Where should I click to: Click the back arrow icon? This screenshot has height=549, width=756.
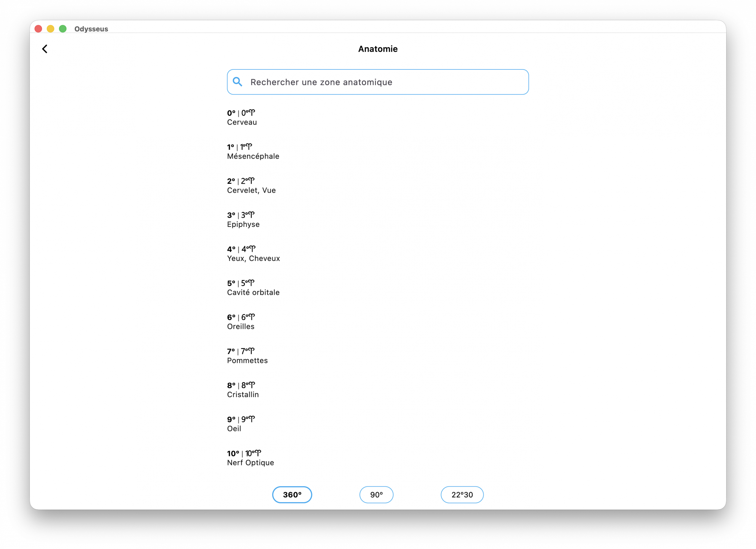(x=45, y=49)
